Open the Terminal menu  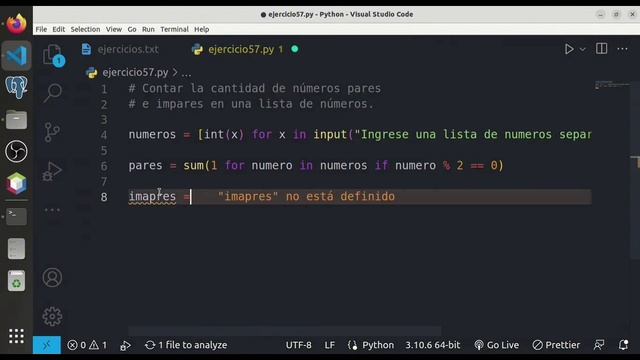(x=174, y=29)
